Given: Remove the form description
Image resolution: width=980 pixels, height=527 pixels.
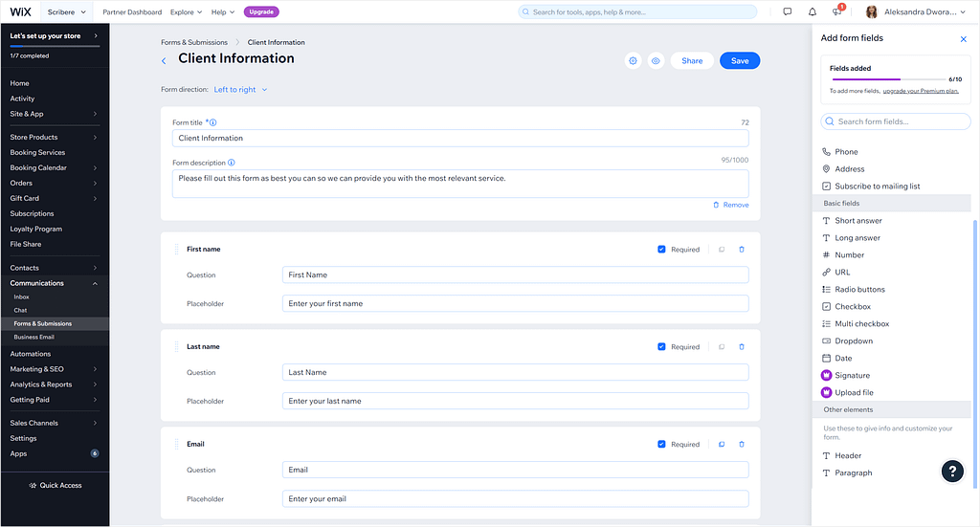Looking at the screenshot, I should 730,205.
